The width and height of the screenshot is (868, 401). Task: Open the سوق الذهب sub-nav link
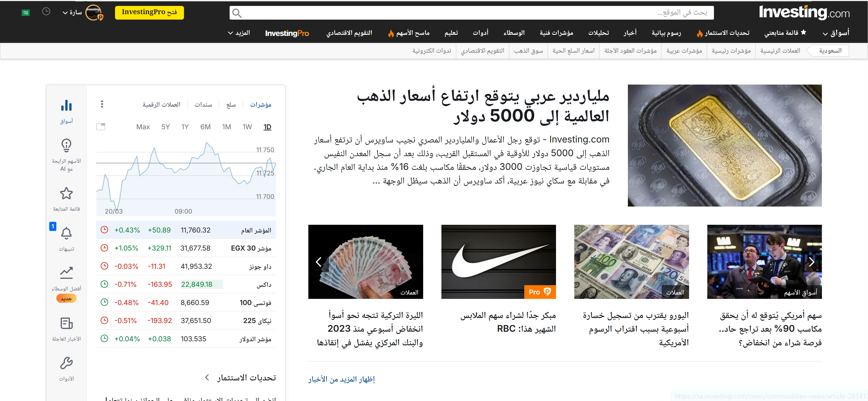click(x=528, y=51)
